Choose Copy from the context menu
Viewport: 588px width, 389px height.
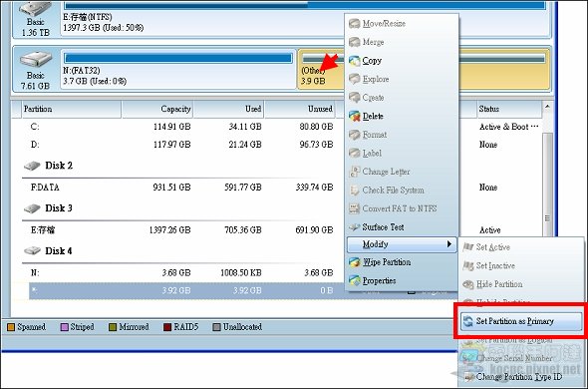point(402,61)
